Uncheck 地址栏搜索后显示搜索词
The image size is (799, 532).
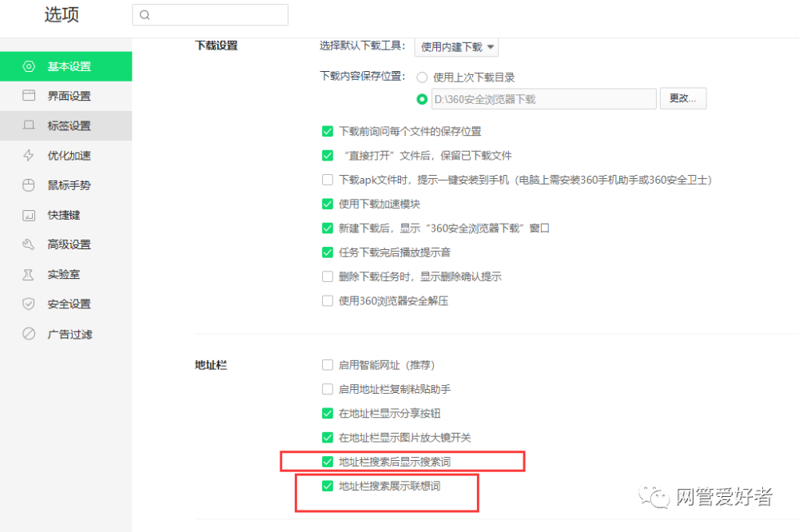tap(328, 462)
